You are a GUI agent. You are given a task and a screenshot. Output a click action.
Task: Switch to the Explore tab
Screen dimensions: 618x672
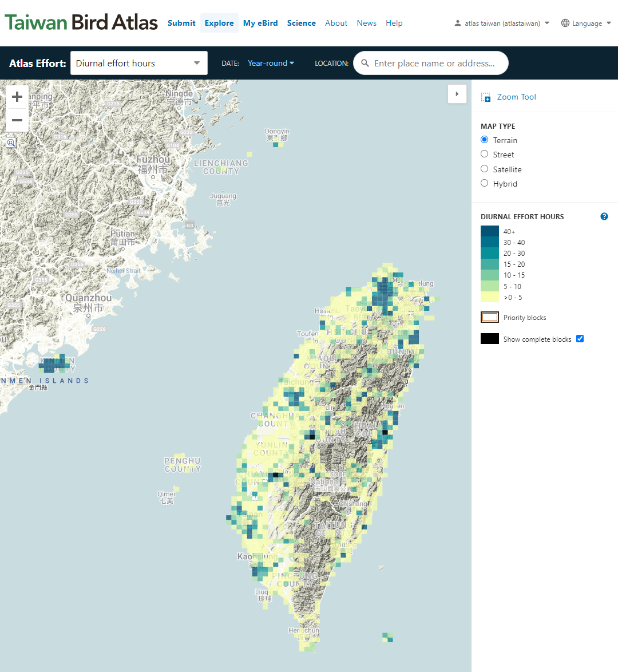[219, 23]
